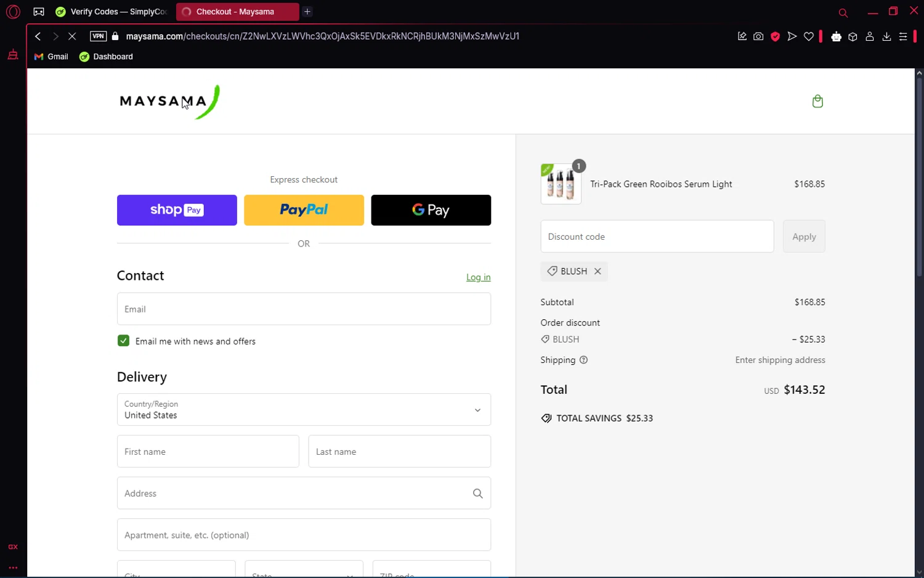Open the Gmail bookmark

[51, 57]
